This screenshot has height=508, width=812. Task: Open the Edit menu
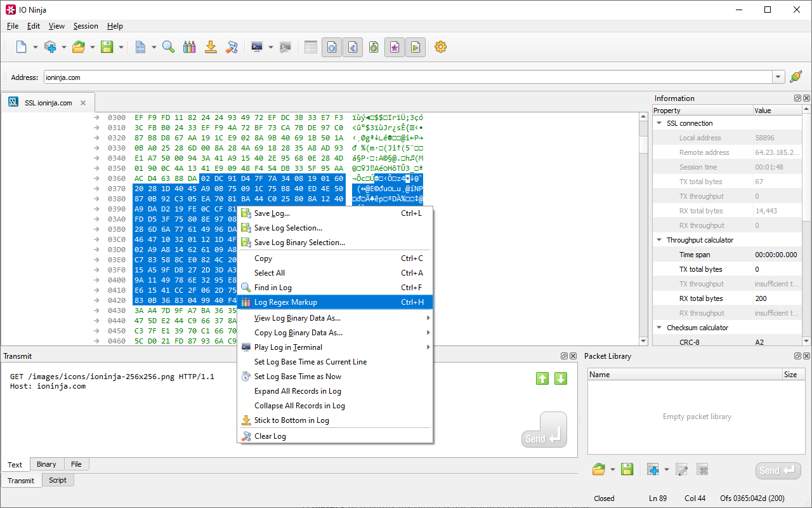click(x=34, y=26)
